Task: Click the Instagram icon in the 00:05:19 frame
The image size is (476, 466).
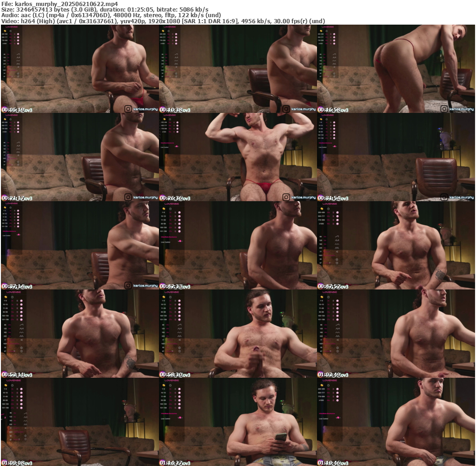Action: click(128, 109)
